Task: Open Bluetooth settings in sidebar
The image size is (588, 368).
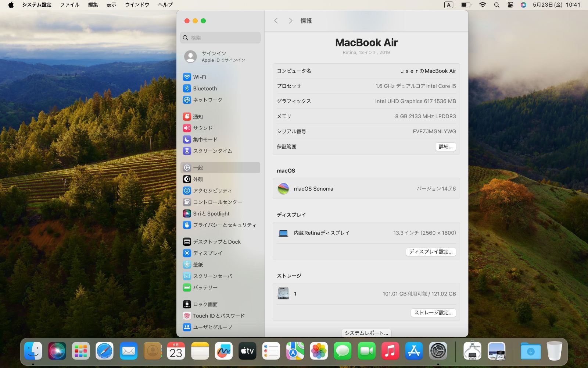Action: [x=220, y=88]
